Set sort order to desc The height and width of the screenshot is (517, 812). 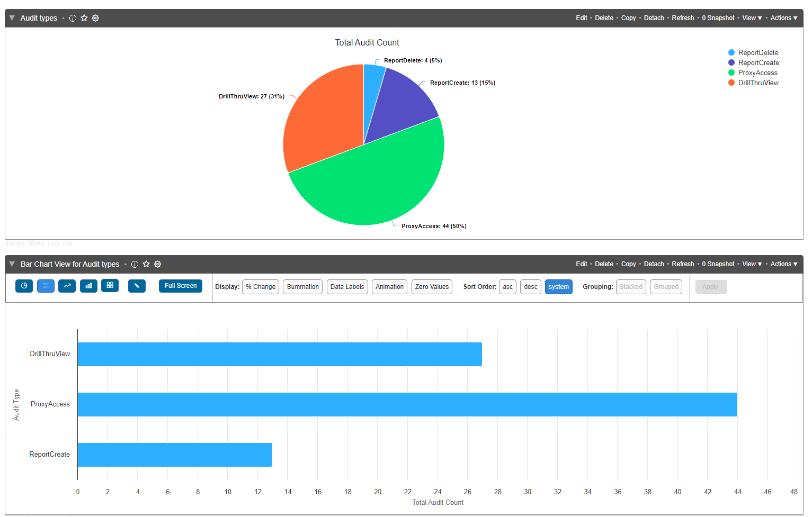(x=530, y=287)
